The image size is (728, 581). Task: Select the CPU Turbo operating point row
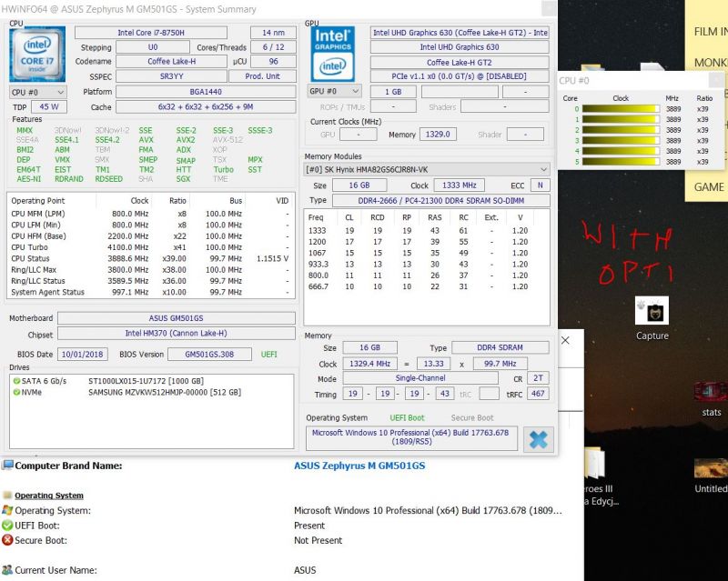[150, 247]
